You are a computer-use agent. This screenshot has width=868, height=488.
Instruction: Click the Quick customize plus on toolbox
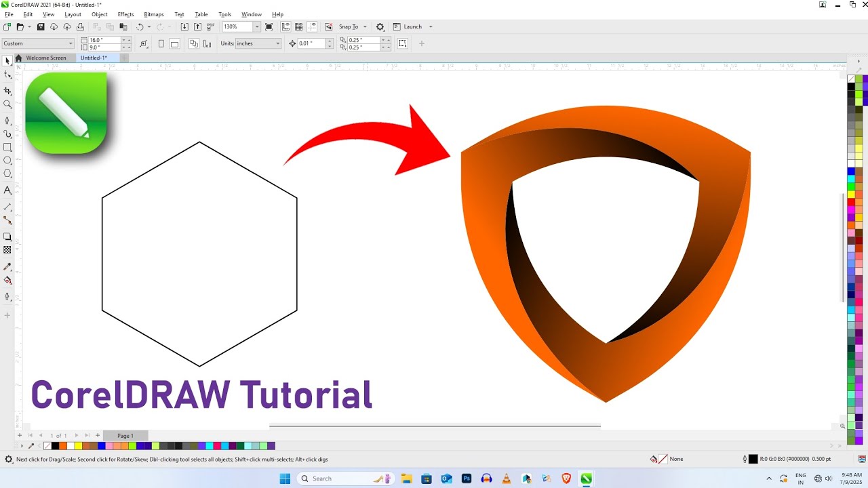coord(7,315)
